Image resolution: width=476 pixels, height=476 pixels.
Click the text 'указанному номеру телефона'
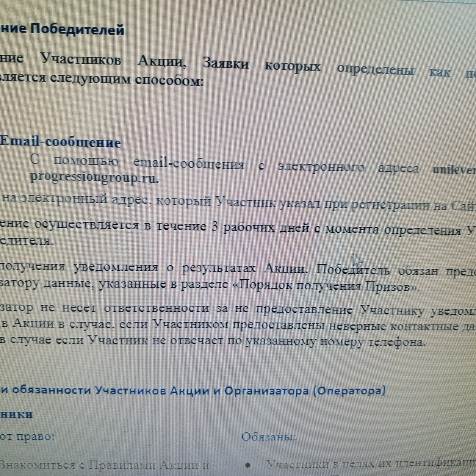tap(334, 342)
